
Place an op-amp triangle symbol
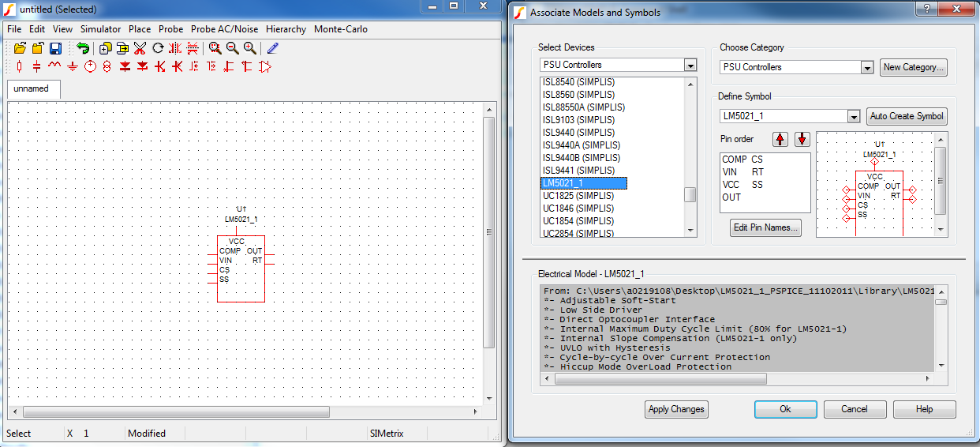(265, 66)
